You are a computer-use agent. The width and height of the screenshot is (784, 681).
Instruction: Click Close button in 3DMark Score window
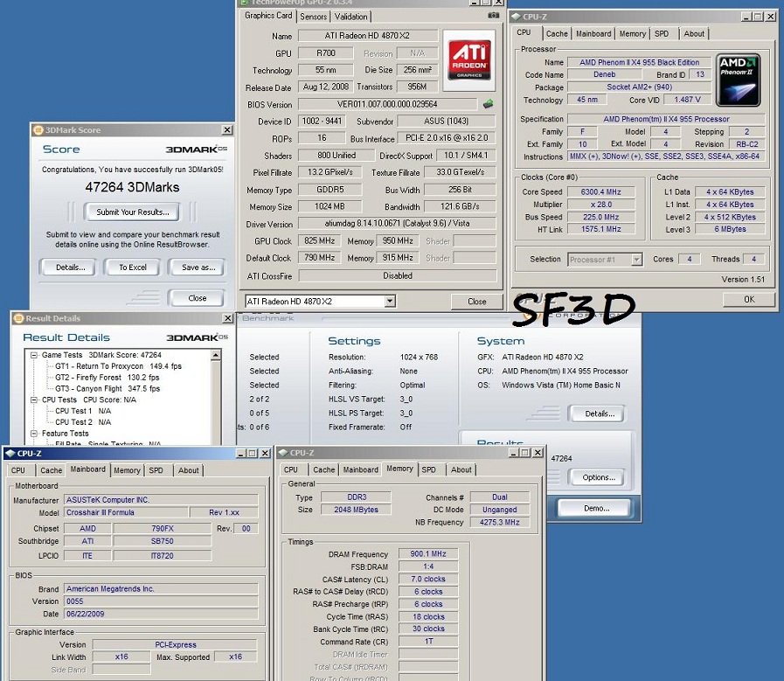tap(197, 298)
